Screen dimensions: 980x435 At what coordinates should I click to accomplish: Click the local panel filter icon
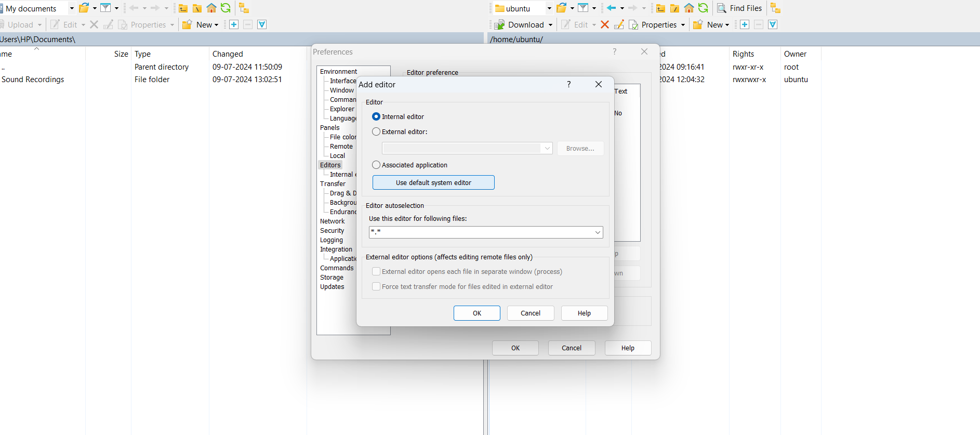(x=105, y=8)
